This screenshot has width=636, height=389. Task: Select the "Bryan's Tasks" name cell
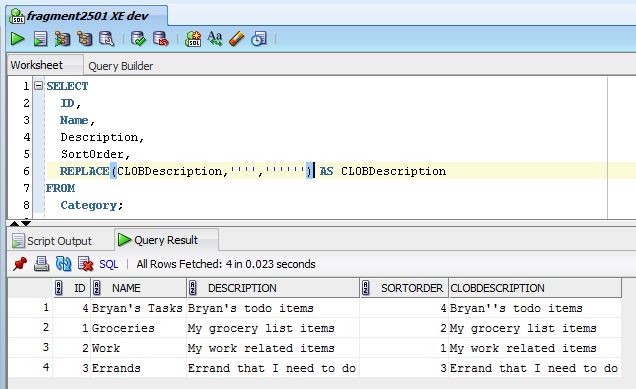pyautogui.click(x=137, y=308)
